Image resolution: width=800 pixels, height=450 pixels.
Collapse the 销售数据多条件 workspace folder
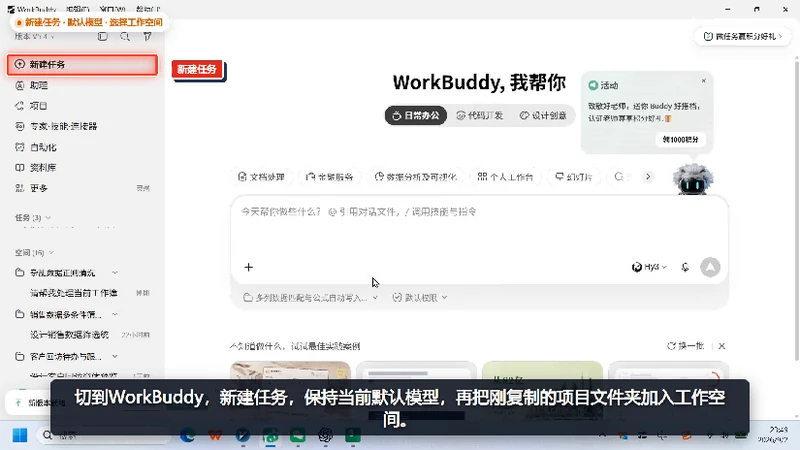[x=115, y=314]
